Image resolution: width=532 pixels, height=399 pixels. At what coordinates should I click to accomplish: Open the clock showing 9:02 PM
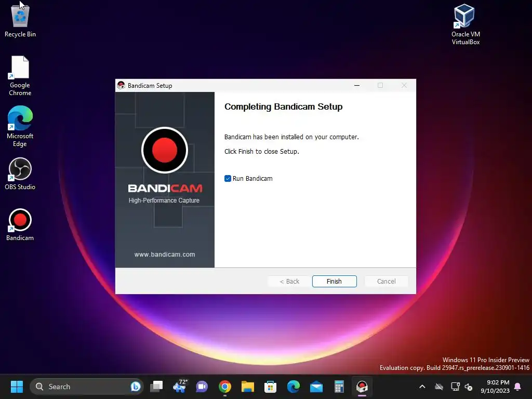tap(495, 387)
